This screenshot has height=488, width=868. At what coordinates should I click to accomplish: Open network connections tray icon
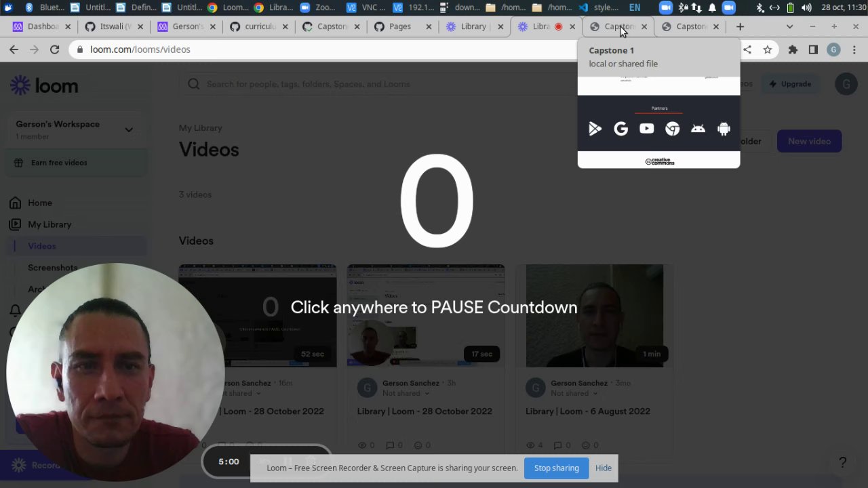(x=774, y=7)
